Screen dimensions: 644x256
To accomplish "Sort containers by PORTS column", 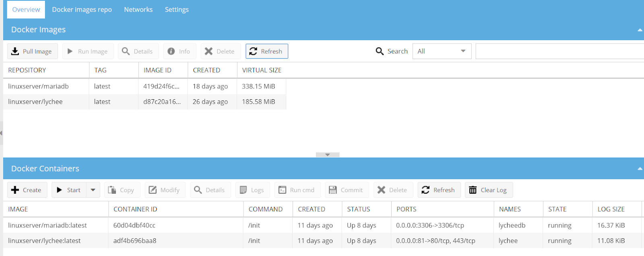I will click(442, 209).
